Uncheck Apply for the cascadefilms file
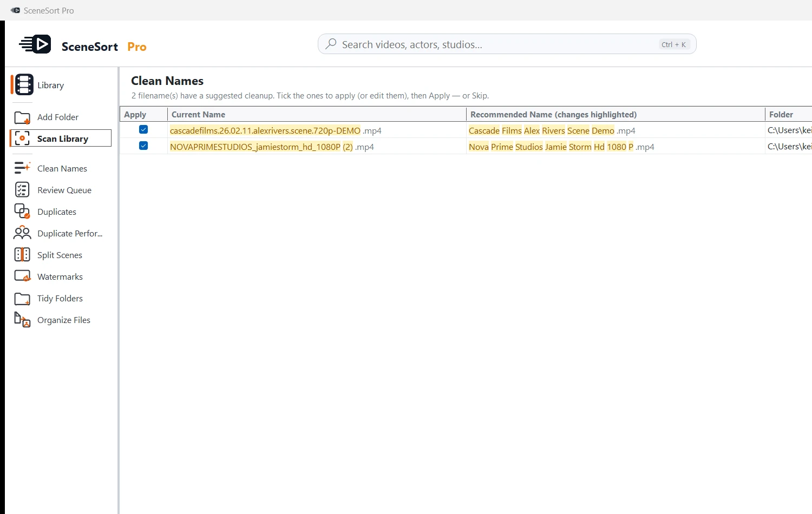The image size is (812, 514). tap(143, 129)
